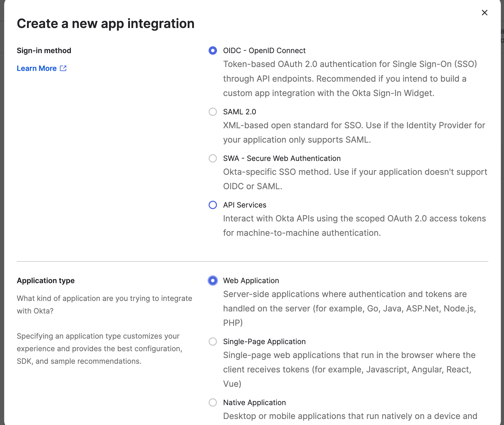Click the SWA - Secure Web Authentication label

tap(282, 158)
